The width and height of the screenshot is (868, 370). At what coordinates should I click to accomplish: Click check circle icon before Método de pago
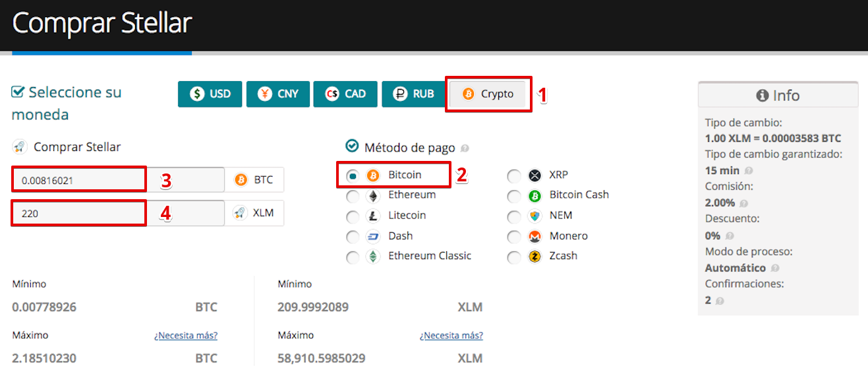tap(352, 146)
